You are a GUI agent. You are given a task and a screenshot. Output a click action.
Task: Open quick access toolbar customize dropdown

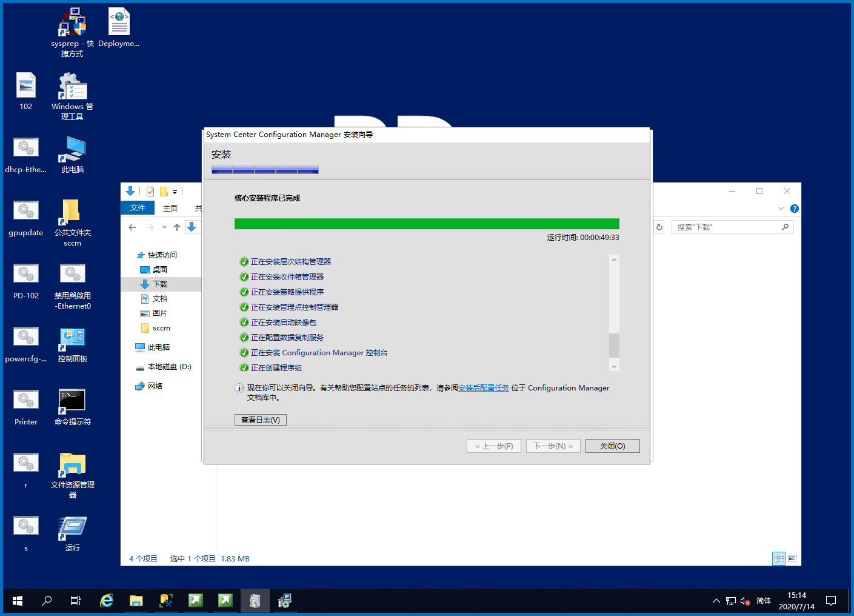click(175, 192)
